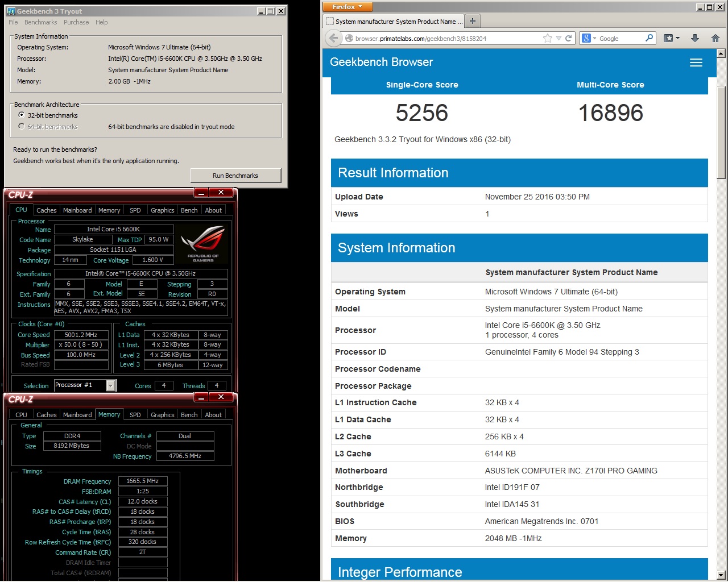Screen dimensions: 728x582
Task: Open Caches tab in bottom CPU-Z window
Action: (46, 415)
